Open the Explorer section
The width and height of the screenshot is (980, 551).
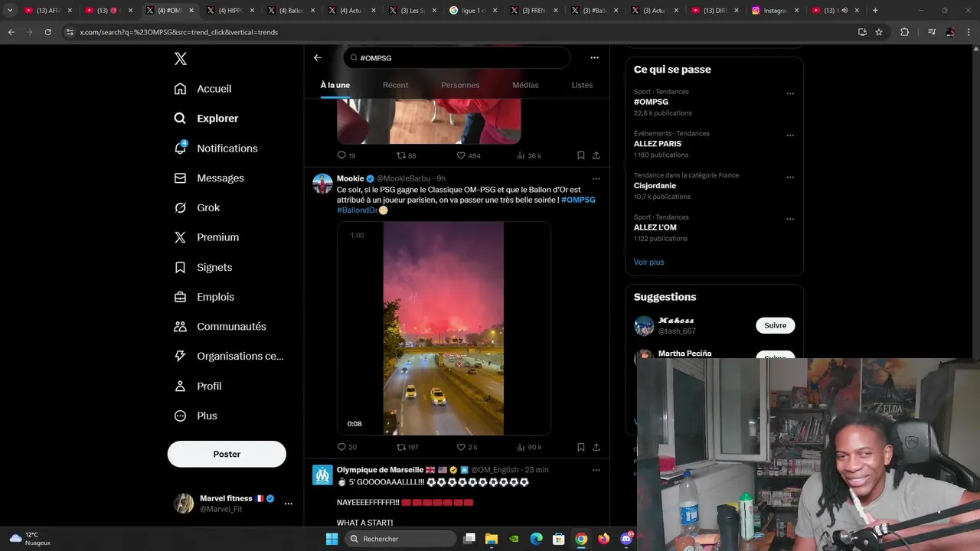click(206, 119)
